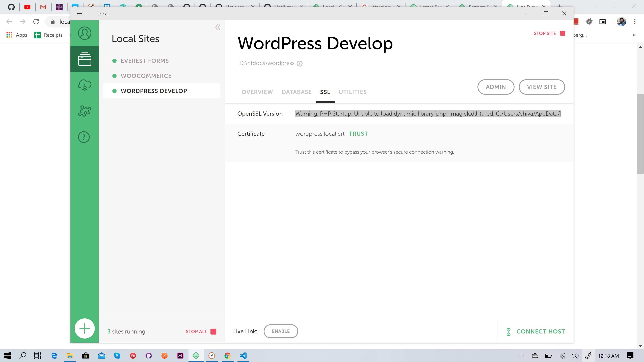Stop all running sites
Image resolution: width=644 pixels, height=362 pixels.
(201, 331)
